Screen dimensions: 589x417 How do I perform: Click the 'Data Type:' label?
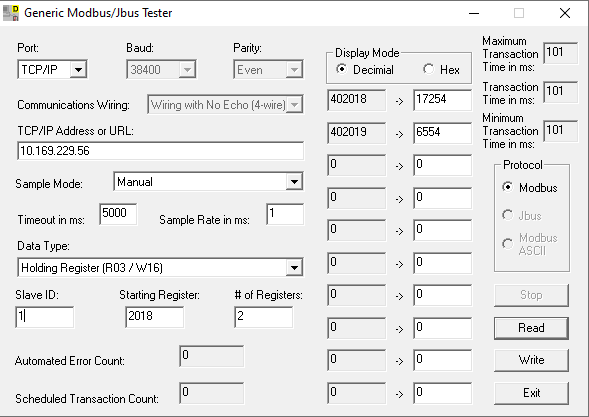click(x=43, y=246)
